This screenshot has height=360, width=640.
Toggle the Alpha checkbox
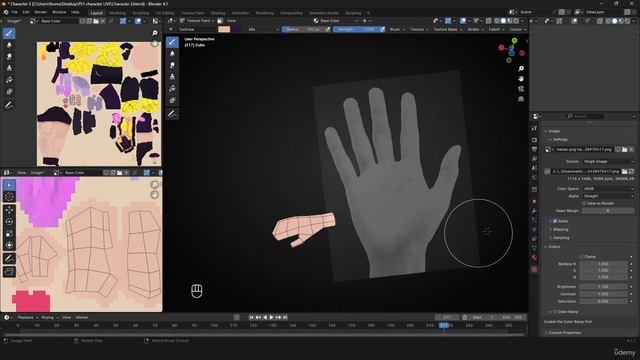click(555, 221)
